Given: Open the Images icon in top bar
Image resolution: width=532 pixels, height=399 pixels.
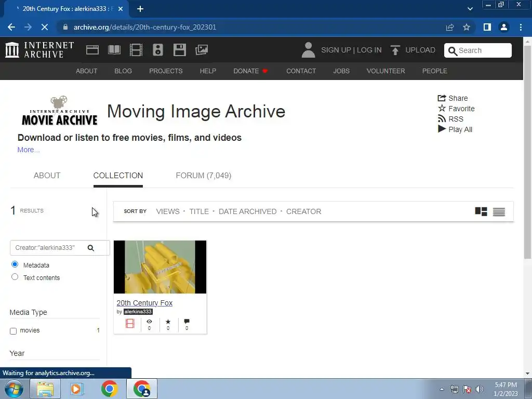Looking at the screenshot, I should pyautogui.click(x=202, y=50).
